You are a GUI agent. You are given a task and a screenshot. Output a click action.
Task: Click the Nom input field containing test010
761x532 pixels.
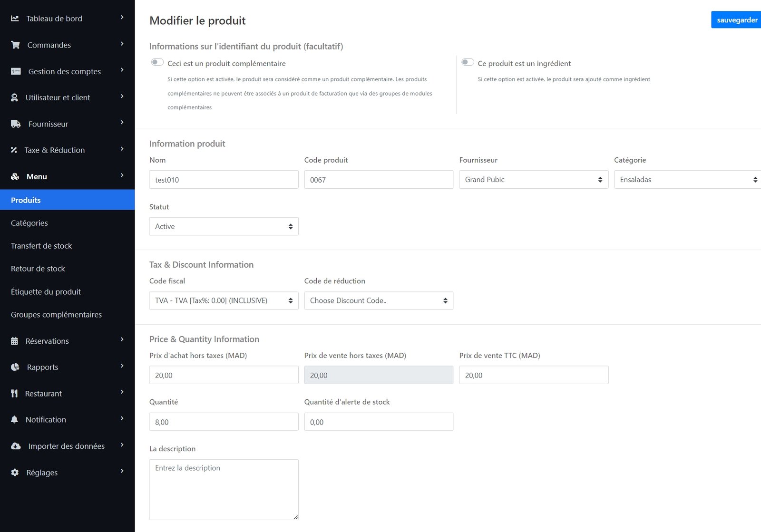tap(224, 180)
